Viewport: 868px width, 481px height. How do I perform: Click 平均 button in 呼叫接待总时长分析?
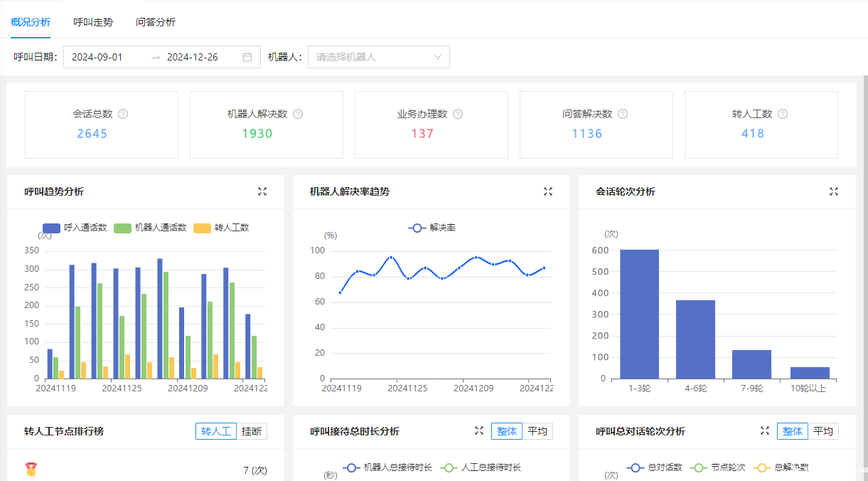(537, 431)
